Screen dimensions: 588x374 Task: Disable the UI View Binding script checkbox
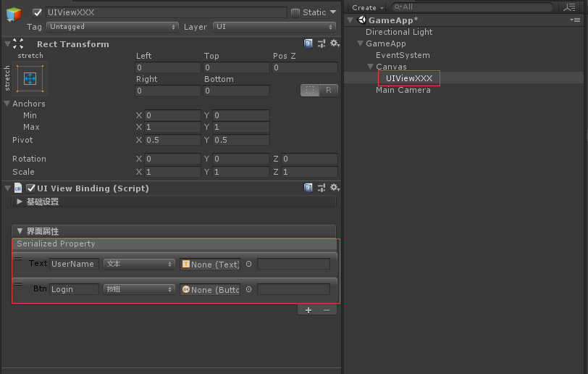(x=30, y=188)
